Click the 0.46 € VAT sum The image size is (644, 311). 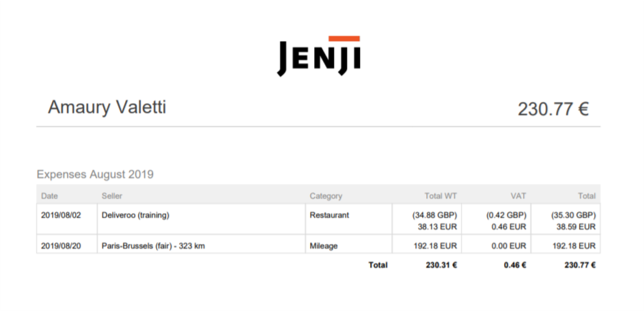click(x=515, y=265)
